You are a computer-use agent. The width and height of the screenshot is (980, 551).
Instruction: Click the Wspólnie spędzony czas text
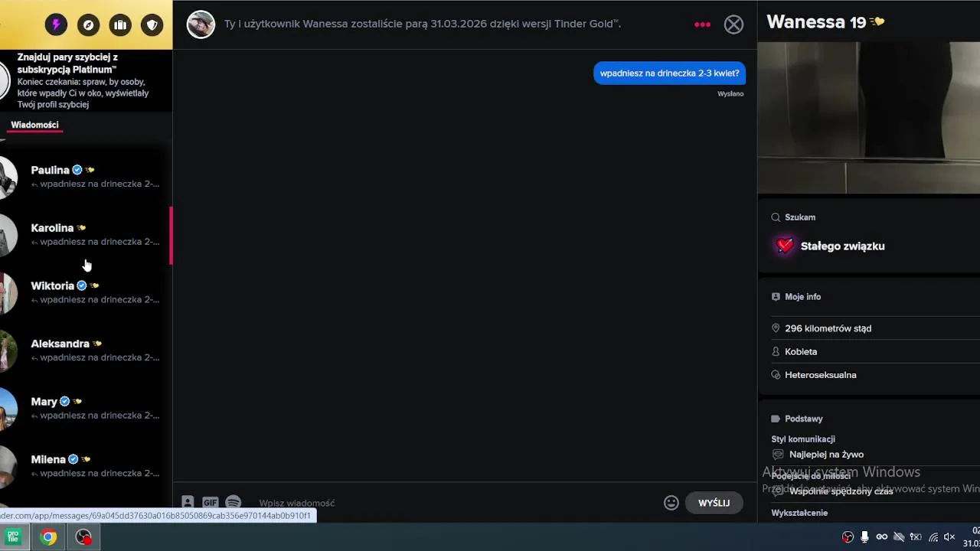click(841, 491)
